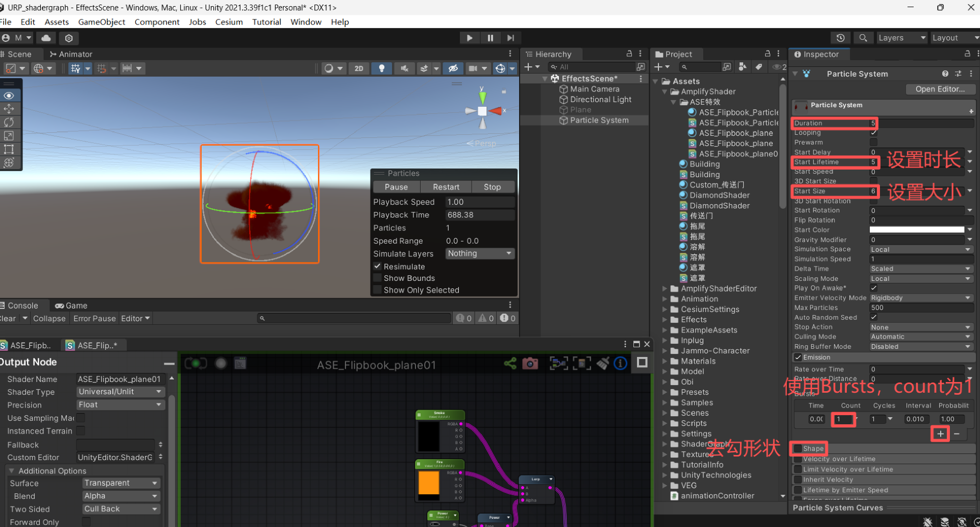The image size is (980, 527).
Task: Open Shader Type dropdown Universal/Unlit
Action: [x=120, y=392]
